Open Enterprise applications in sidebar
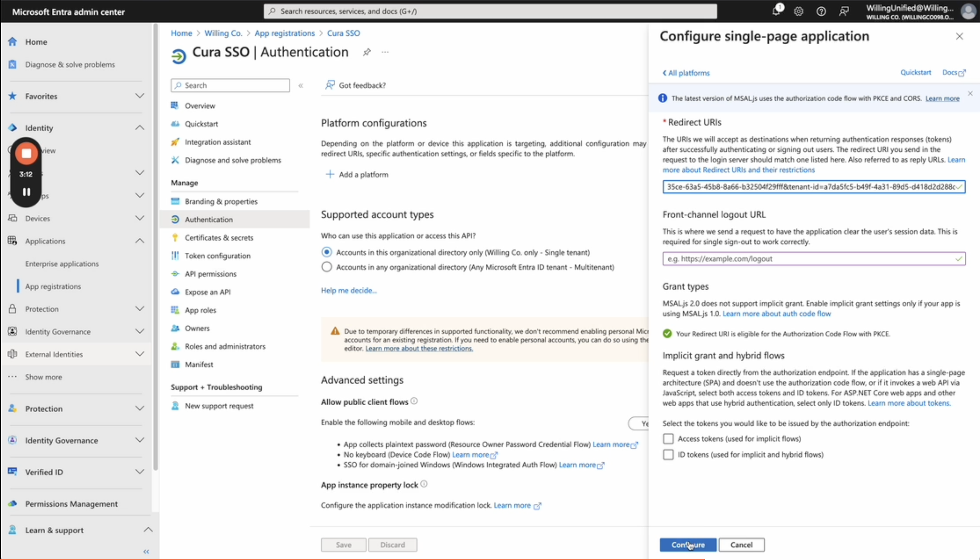The image size is (980, 560). pos(62,264)
